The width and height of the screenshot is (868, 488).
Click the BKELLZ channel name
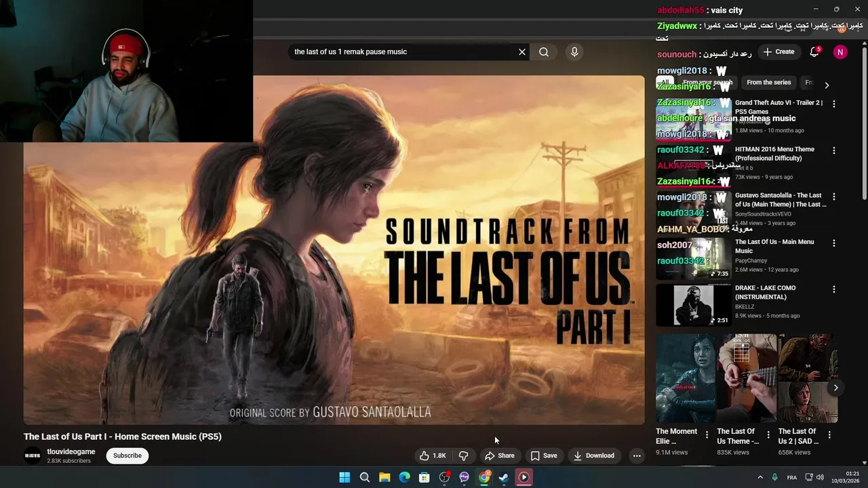pyautogui.click(x=745, y=306)
